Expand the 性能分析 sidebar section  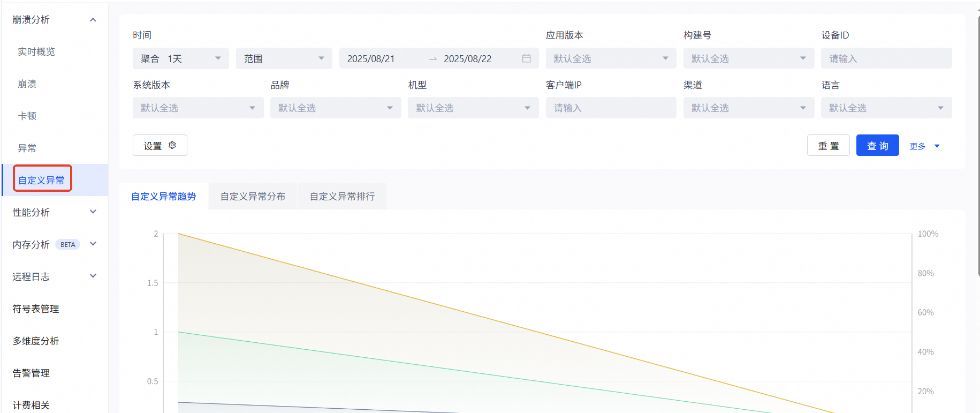click(93, 212)
